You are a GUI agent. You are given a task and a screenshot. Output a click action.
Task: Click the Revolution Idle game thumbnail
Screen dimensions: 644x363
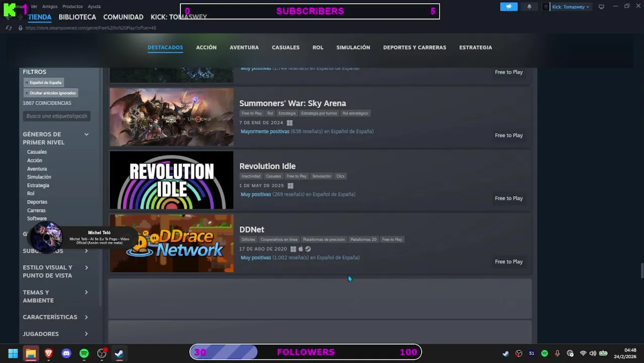(x=171, y=180)
